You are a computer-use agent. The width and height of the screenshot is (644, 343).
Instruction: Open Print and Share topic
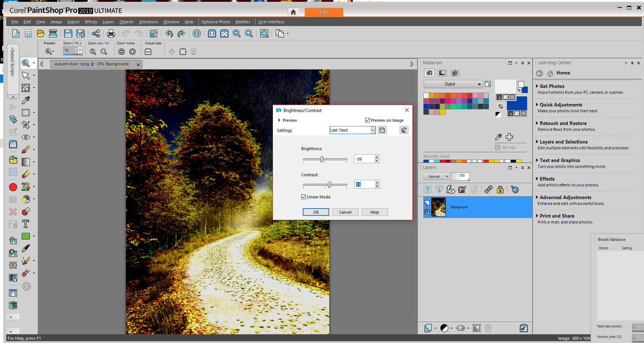(557, 216)
